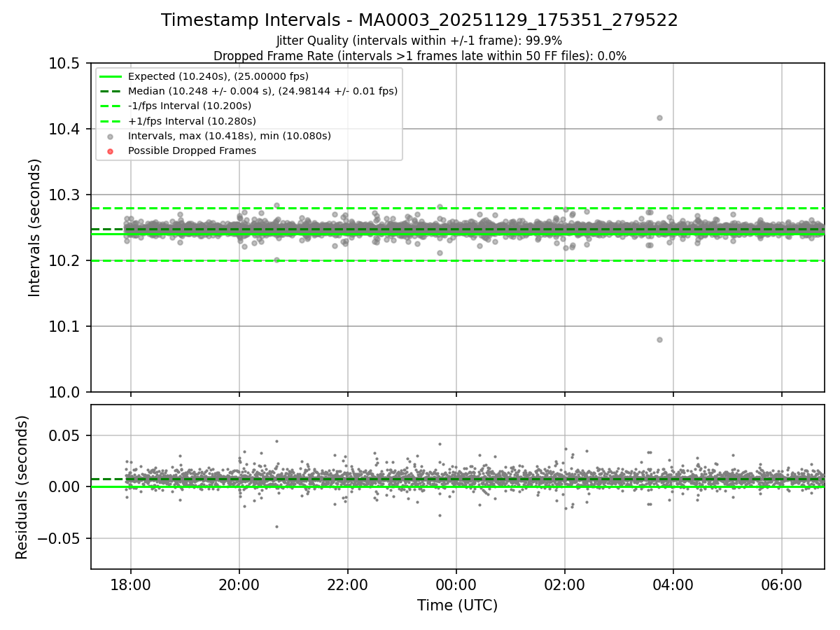Viewport: 840px width, 630px height.
Task: Click the solid green Expected legend line
Action: click(x=111, y=76)
